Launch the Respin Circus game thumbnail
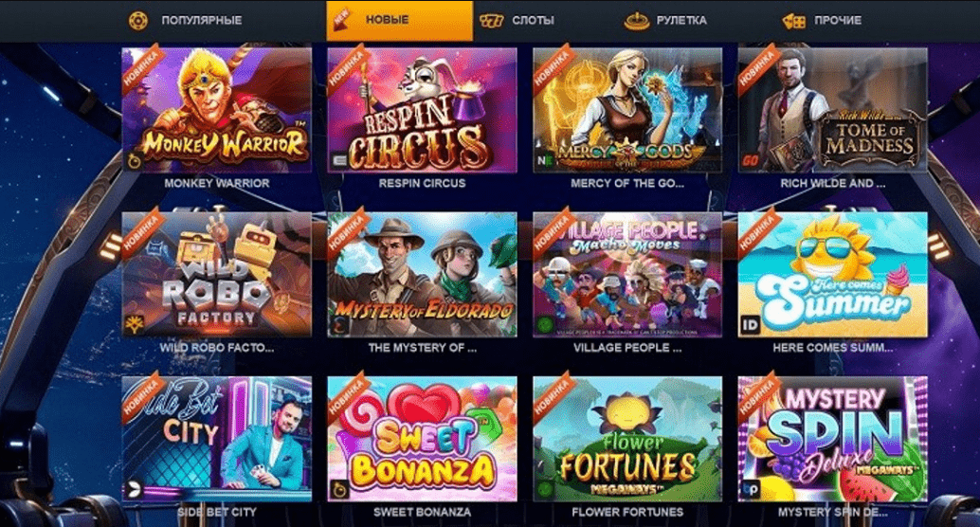The height and width of the screenshot is (527, 980). point(422,110)
